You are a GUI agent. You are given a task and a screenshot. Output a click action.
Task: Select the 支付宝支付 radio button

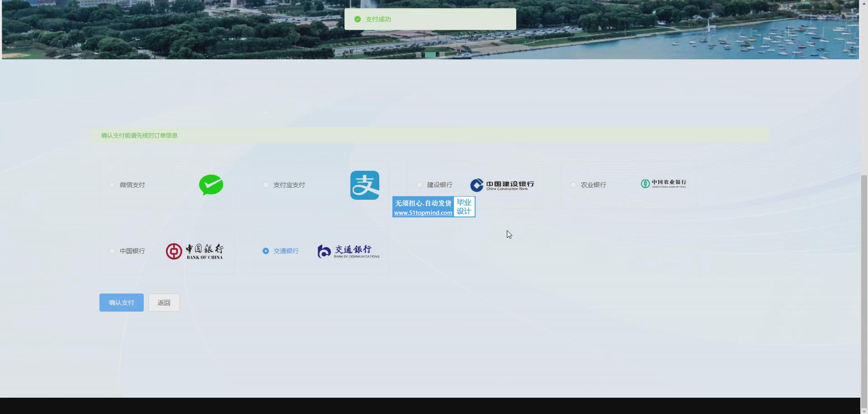266,185
